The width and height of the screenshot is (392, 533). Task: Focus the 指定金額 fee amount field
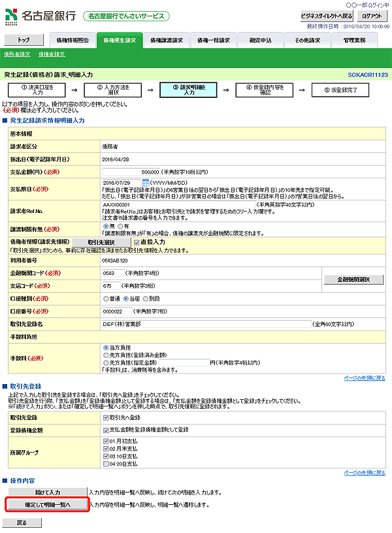pos(184,363)
